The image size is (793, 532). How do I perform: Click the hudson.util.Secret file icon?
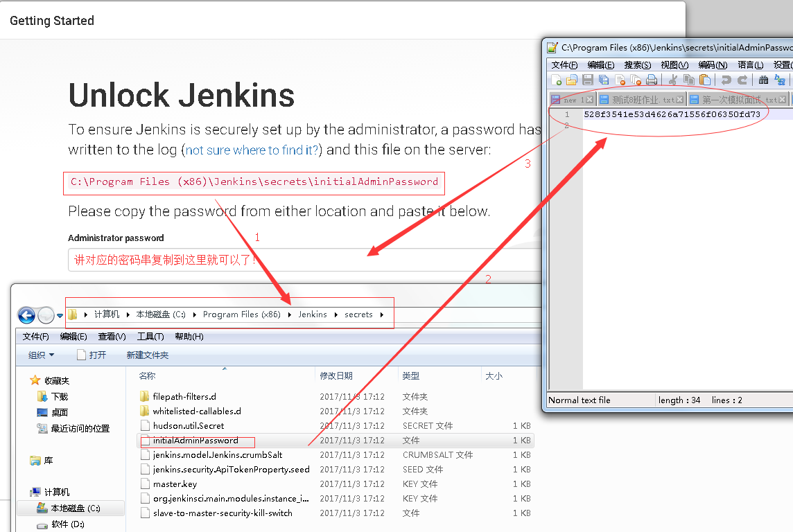tap(145, 425)
